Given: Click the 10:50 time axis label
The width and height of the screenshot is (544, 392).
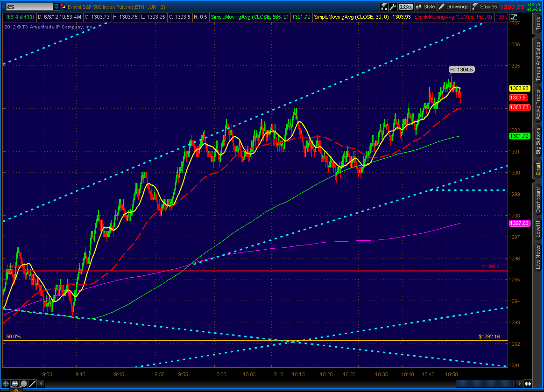Looking at the screenshot, I should click(x=452, y=374).
